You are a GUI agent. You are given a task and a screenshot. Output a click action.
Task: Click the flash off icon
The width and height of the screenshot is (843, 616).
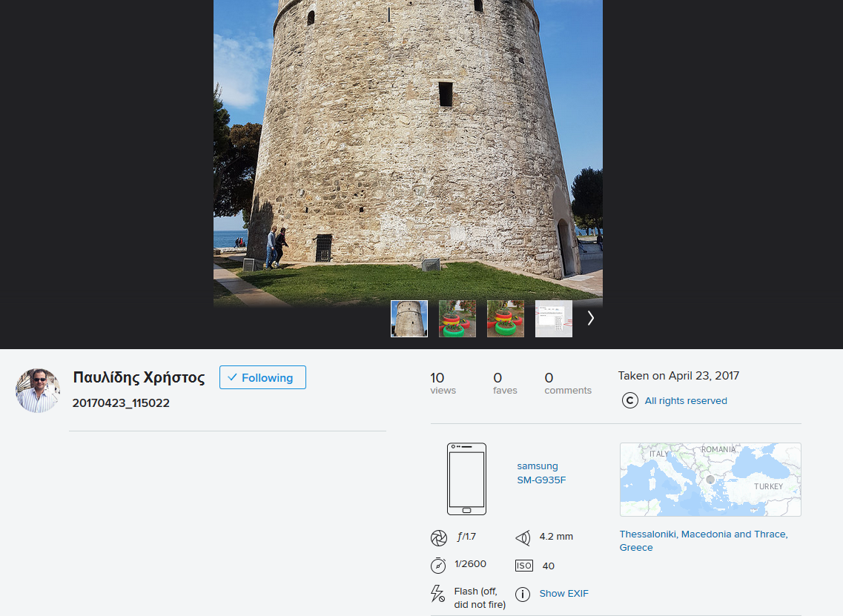click(x=438, y=594)
